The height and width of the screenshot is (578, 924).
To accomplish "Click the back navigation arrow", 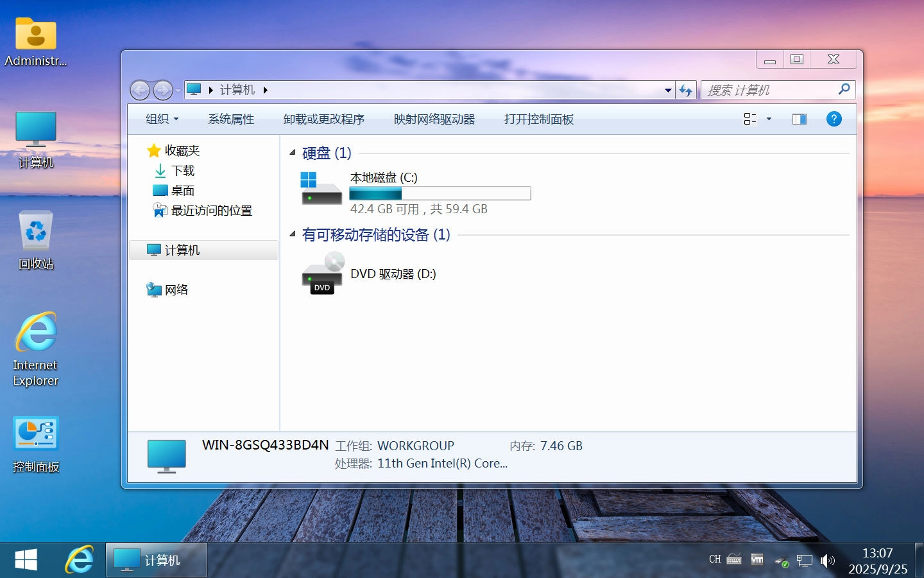I will (139, 90).
